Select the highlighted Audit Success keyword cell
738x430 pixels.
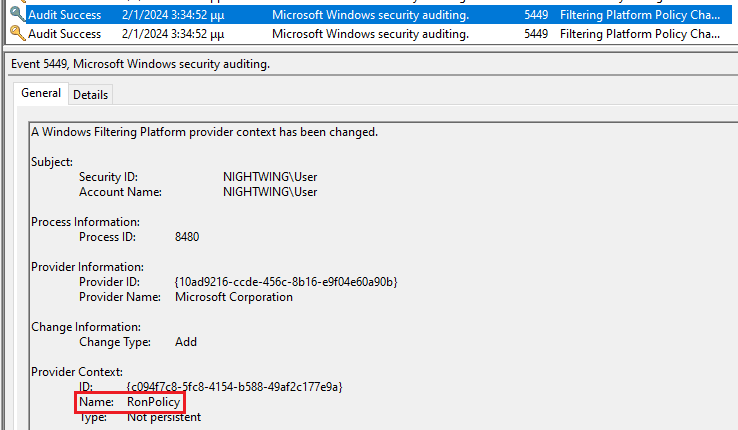(x=64, y=15)
